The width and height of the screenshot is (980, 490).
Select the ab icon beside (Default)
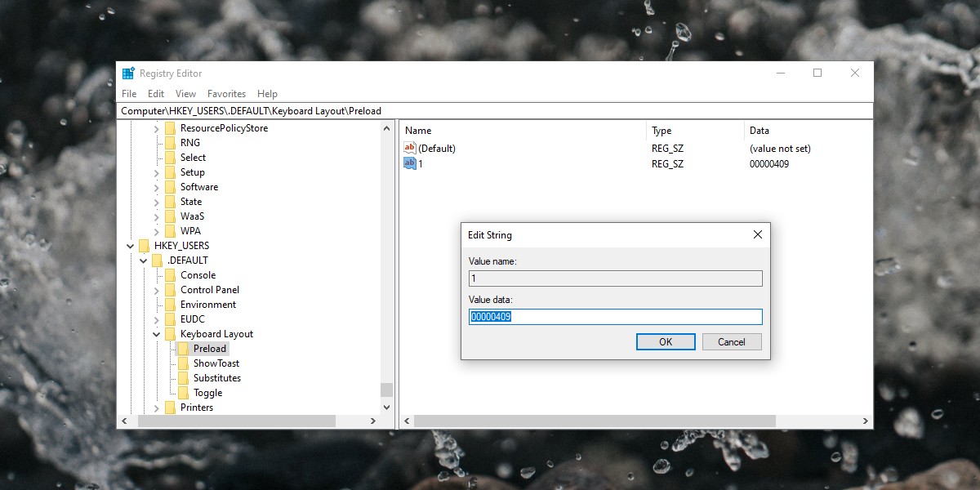click(409, 148)
